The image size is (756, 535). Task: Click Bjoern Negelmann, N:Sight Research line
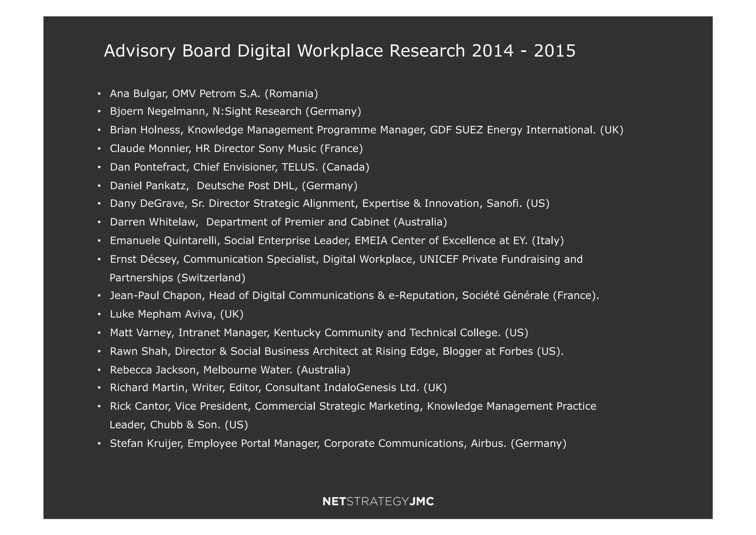(x=235, y=111)
